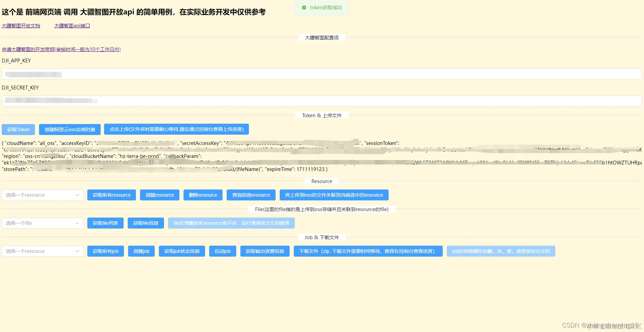Focus the DJI_APP_KEY input field
Image resolution: width=644 pixels, height=332 pixels.
click(321, 74)
